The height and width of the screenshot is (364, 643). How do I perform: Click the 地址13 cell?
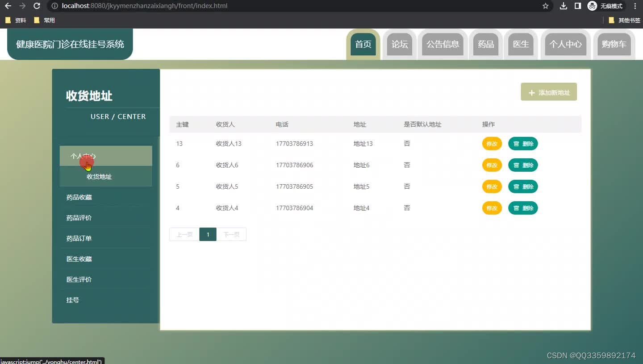[363, 144]
